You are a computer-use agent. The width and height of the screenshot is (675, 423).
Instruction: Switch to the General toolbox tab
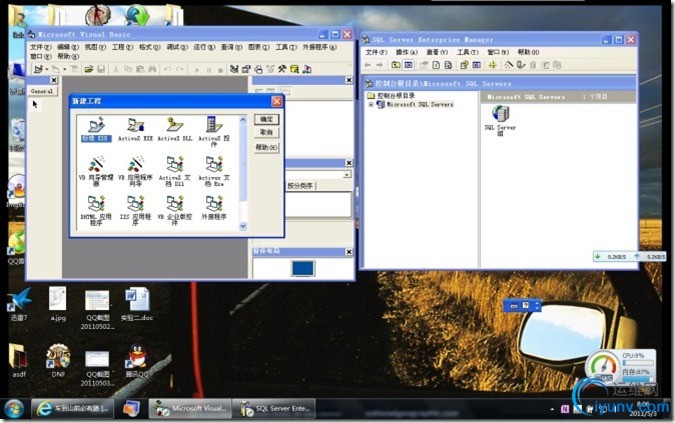click(x=42, y=91)
